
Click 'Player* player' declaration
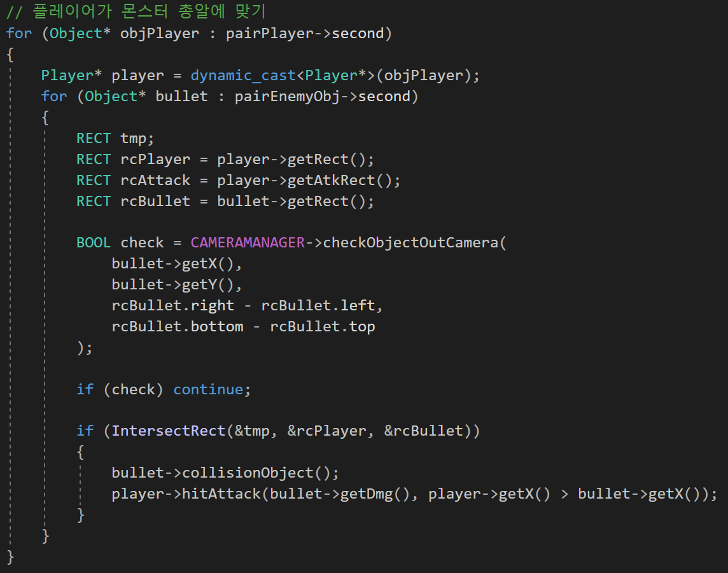point(102,75)
